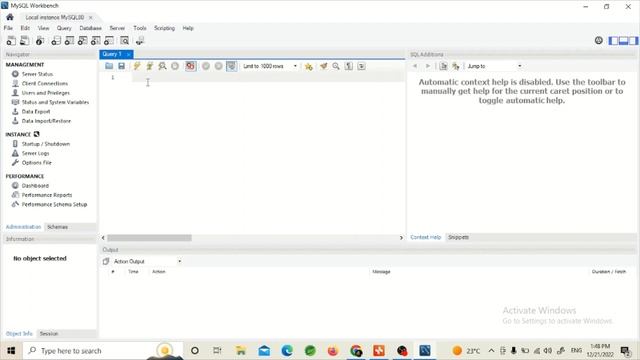
Task: Open the Query menu
Action: point(64,28)
